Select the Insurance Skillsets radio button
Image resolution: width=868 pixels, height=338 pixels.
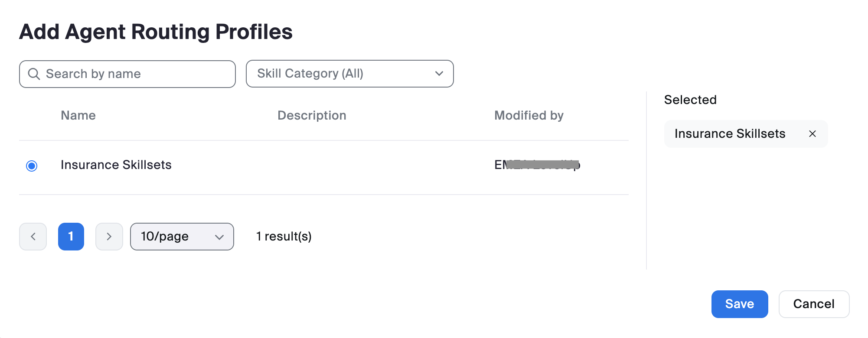click(x=32, y=166)
